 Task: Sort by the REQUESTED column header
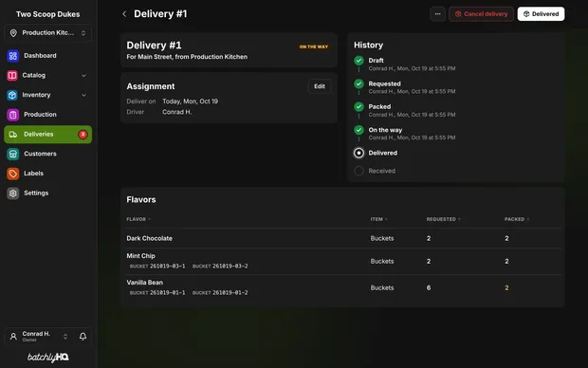pyautogui.click(x=443, y=219)
